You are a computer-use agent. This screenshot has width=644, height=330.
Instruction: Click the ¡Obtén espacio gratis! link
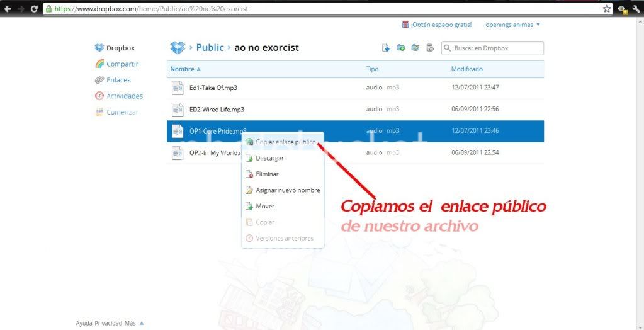(441, 25)
